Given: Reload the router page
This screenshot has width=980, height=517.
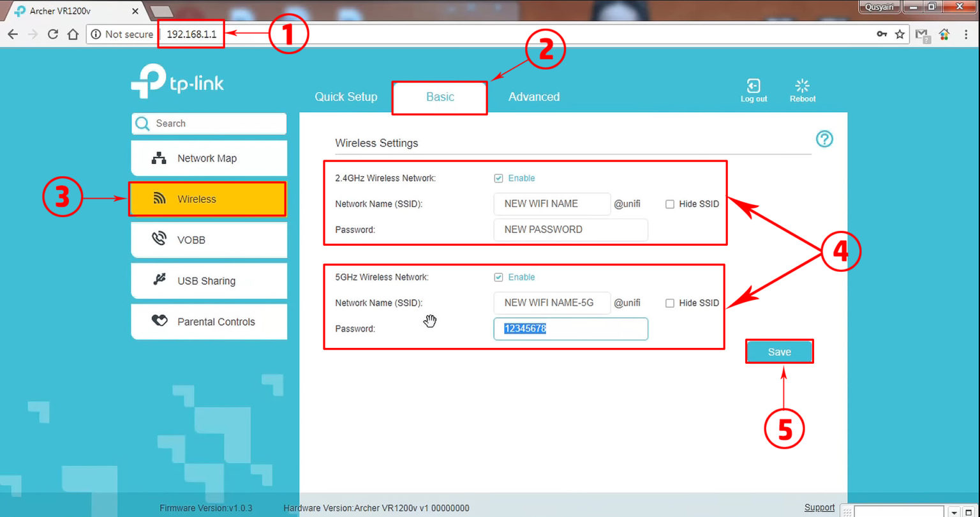Looking at the screenshot, I should tap(53, 34).
